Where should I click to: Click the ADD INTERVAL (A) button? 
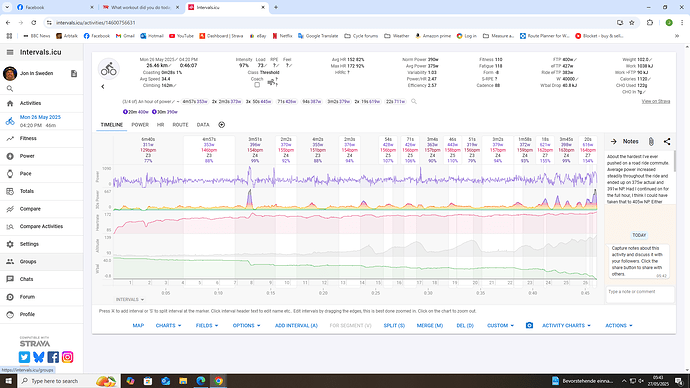pos(296,326)
